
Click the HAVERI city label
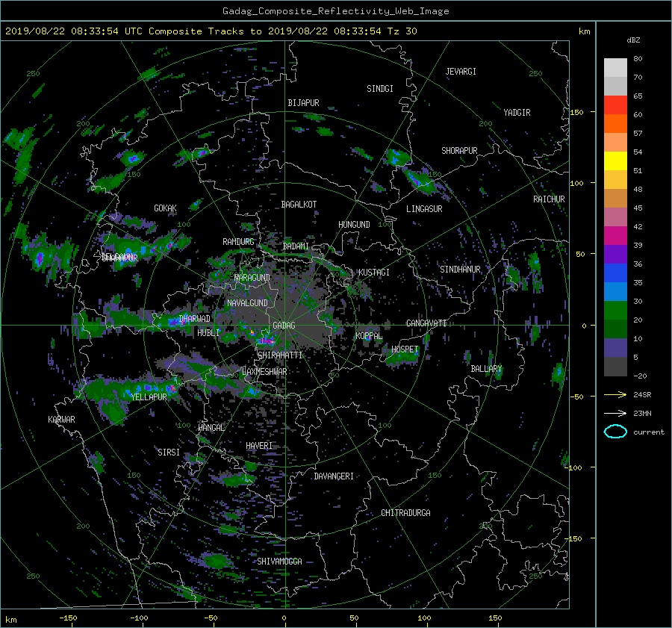coord(259,447)
